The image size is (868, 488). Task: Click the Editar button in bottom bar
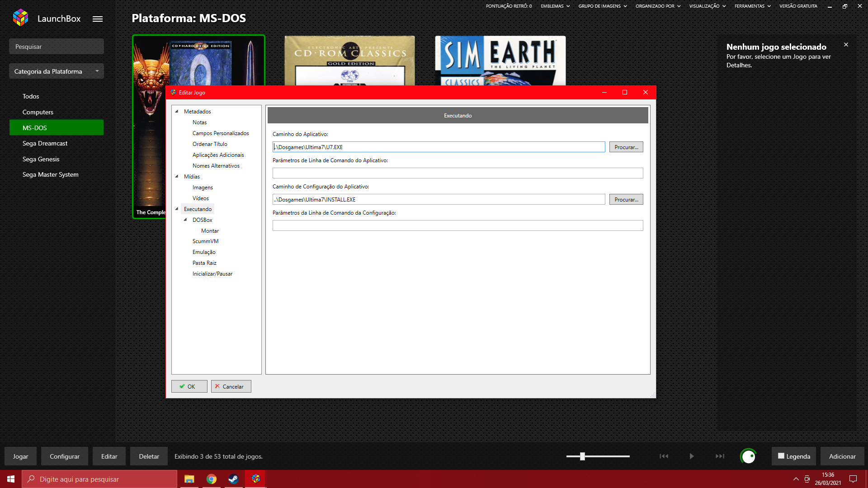109,456
